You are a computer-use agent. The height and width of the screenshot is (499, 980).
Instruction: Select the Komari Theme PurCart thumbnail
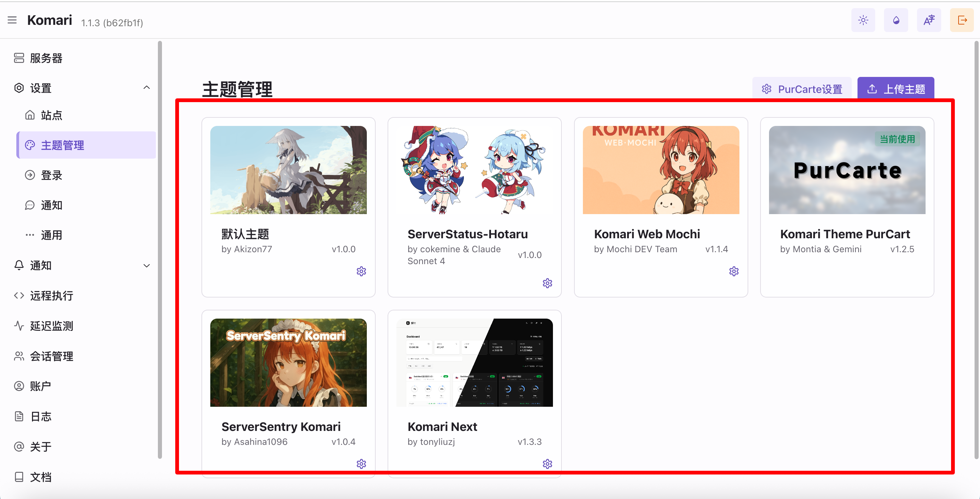click(847, 170)
